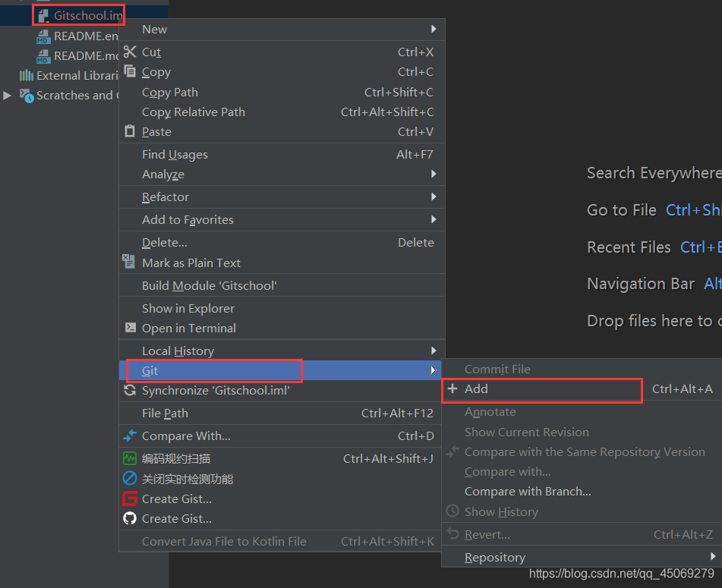Choose Copy Path from the context menu
The height and width of the screenshot is (588, 722).
click(x=282, y=92)
